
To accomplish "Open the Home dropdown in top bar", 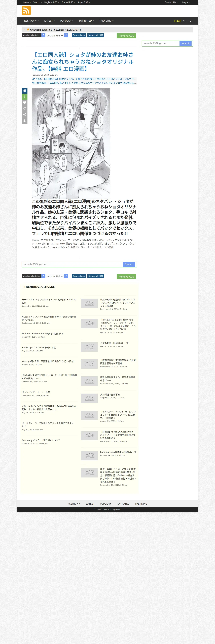I will (x=27, y=2).
